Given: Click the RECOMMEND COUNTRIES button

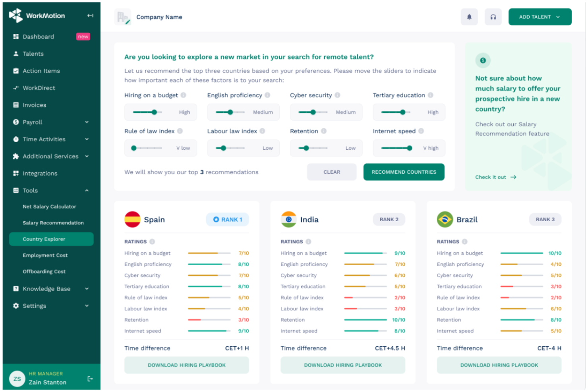Looking at the screenshot, I should pyautogui.click(x=404, y=172).
